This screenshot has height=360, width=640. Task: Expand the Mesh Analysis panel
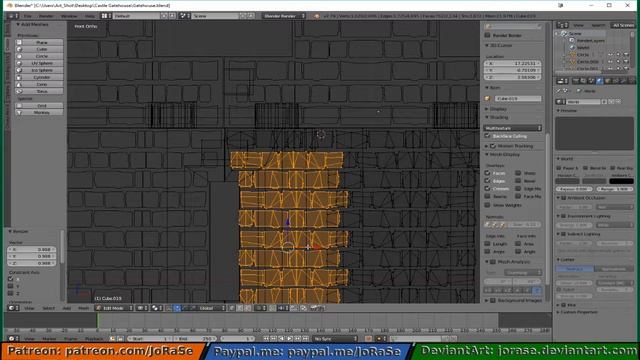coord(487,262)
